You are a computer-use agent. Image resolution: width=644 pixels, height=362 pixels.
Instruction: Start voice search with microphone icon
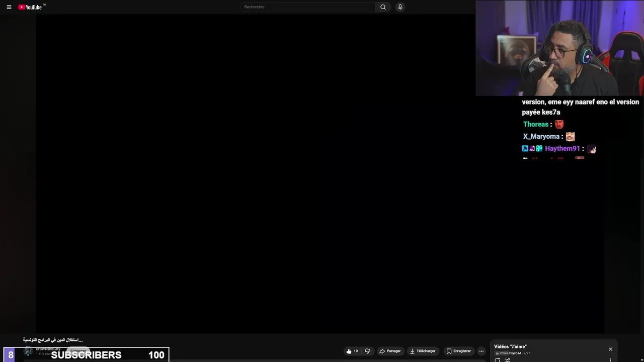400,7
